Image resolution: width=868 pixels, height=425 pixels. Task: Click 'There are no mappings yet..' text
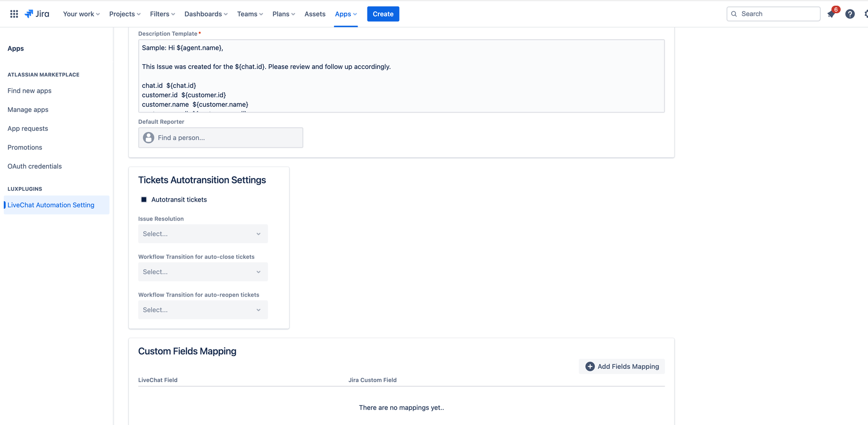pyautogui.click(x=401, y=408)
